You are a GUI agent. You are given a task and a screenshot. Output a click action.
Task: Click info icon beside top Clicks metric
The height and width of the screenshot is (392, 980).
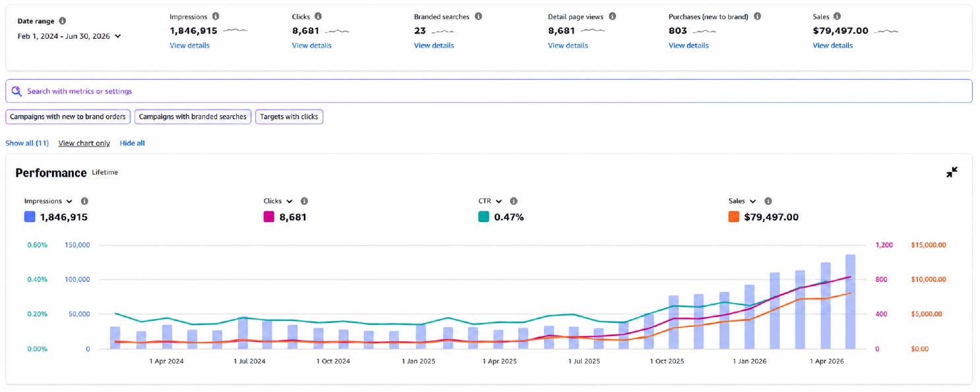pos(318,16)
